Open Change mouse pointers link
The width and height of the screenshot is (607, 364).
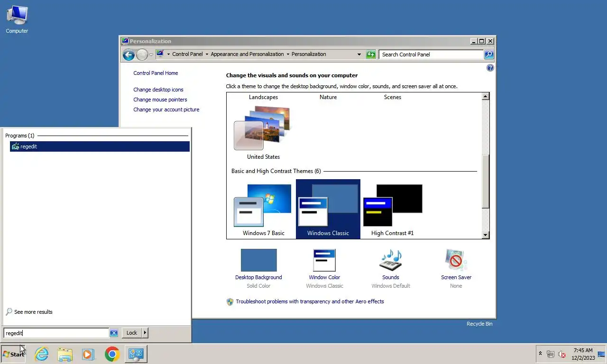tap(160, 100)
